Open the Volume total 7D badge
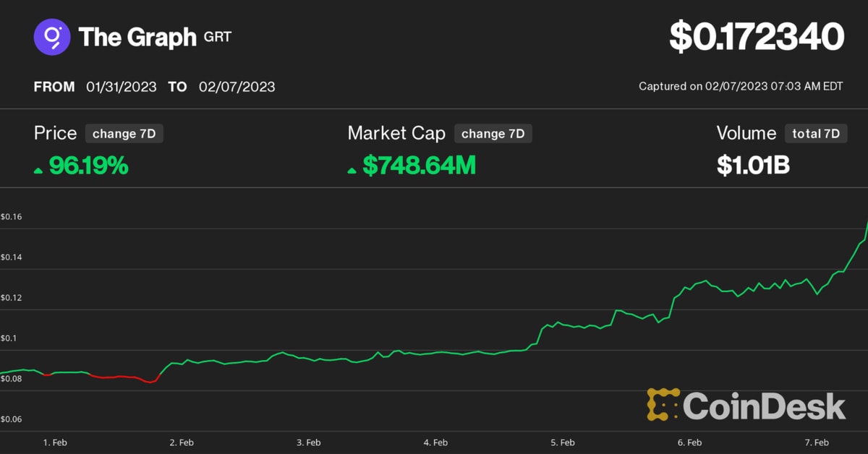The image size is (868, 454). click(815, 134)
